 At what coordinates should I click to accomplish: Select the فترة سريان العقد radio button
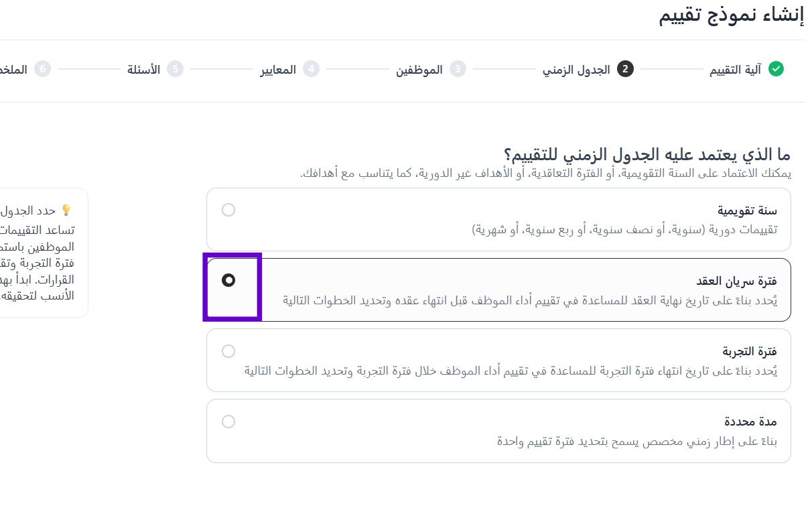click(228, 281)
